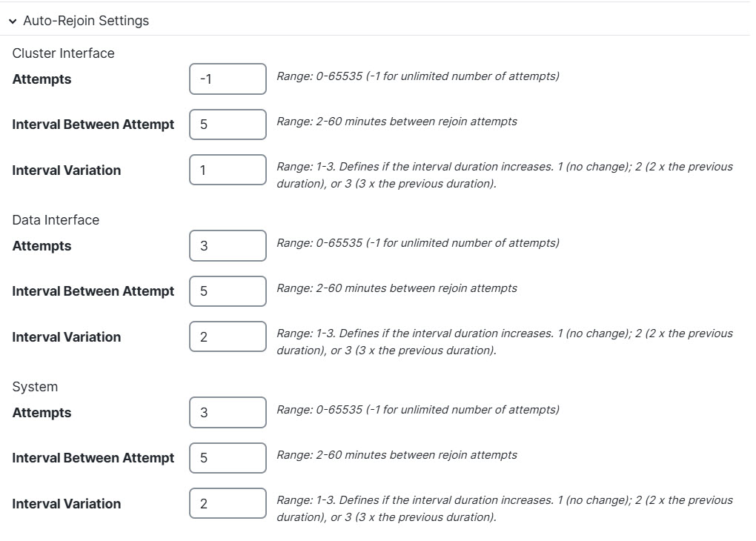756x541 pixels.
Task: Select the Cluster Interface Interval Variation field
Action: 228,170
